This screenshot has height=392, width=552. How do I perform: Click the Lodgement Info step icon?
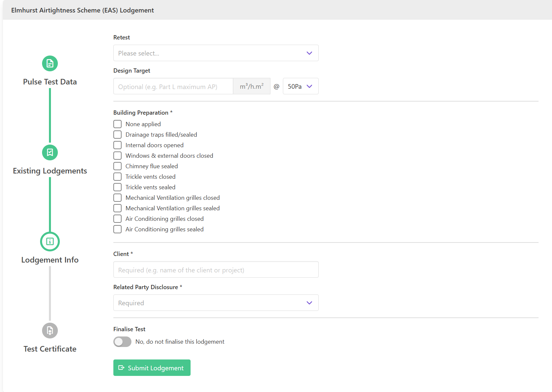(50, 242)
